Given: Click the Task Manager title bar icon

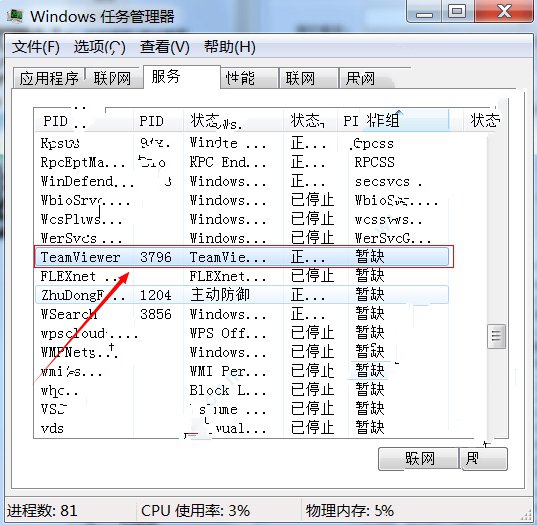Looking at the screenshot, I should [x=15, y=16].
